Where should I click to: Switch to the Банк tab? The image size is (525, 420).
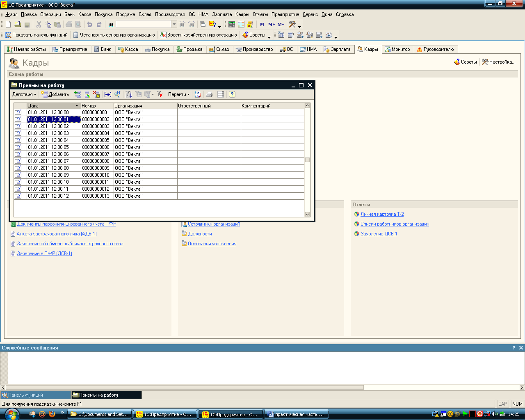click(x=103, y=49)
